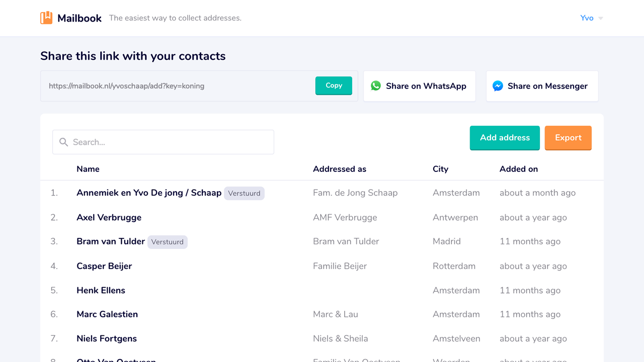This screenshot has width=644, height=362.
Task: Click the Verstuurd tag beside Annemiek en Yvo
Action: pyautogui.click(x=244, y=193)
